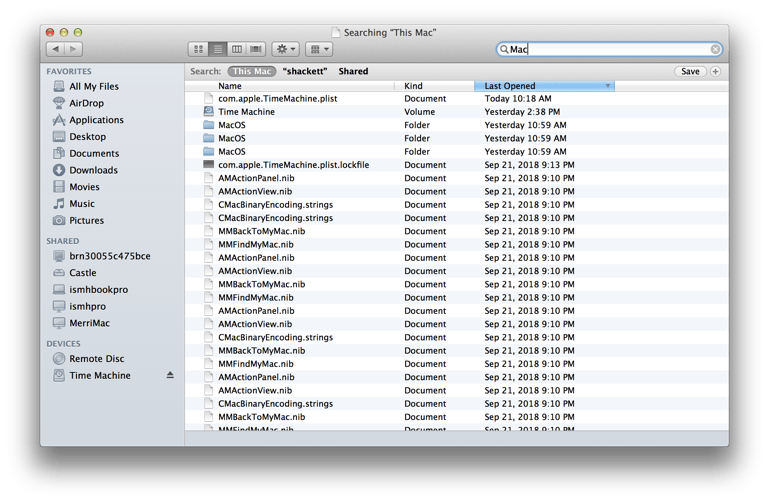Sort results by Name column
Image resolution: width=769 pixels, height=502 pixels.
click(x=290, y=86)
